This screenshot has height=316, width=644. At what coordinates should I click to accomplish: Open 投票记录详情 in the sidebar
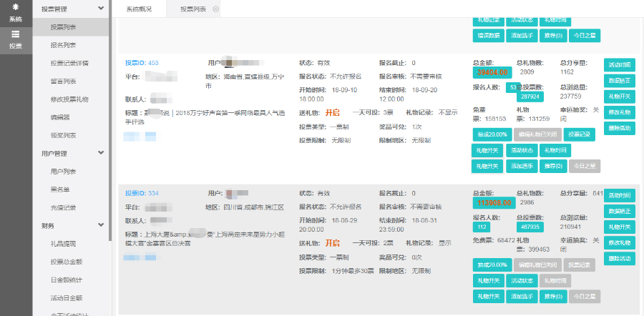(x=71, y=63)
